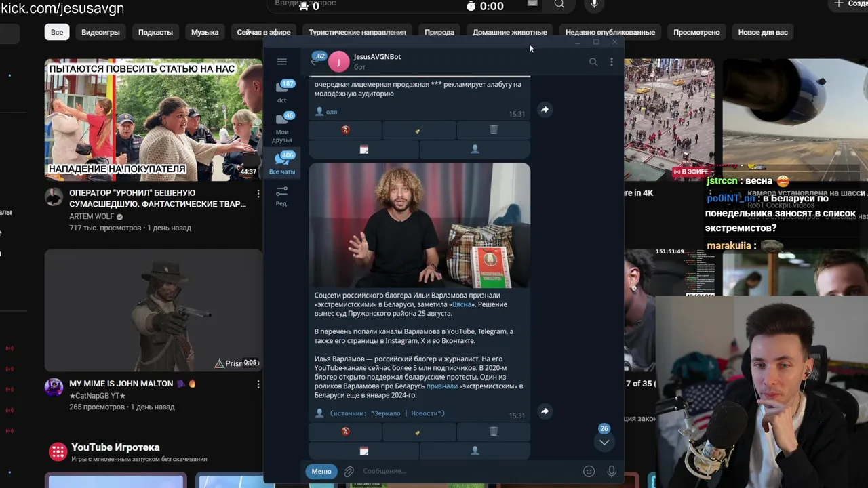Image resolution: width=868 pixels, height=488 pixels.
Task: Open the aerial city live stream thumbnail
Action: (x=669, y=120)
